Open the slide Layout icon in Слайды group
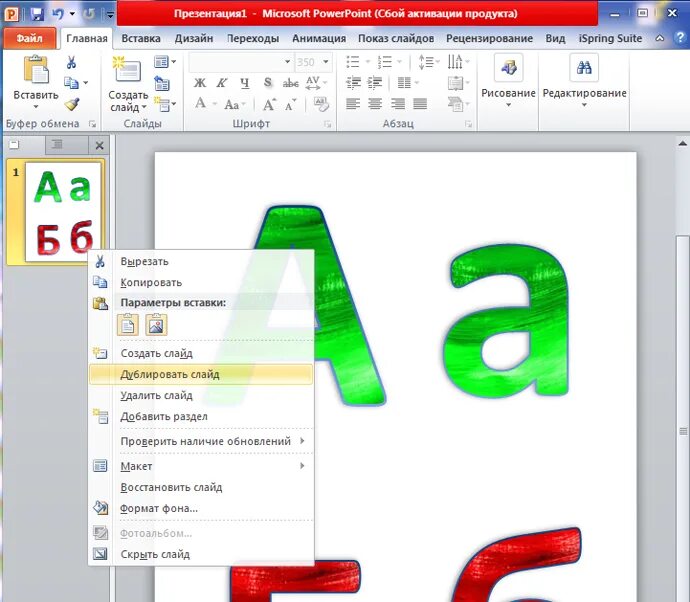The image size is (690, 602). pos(162,62)
